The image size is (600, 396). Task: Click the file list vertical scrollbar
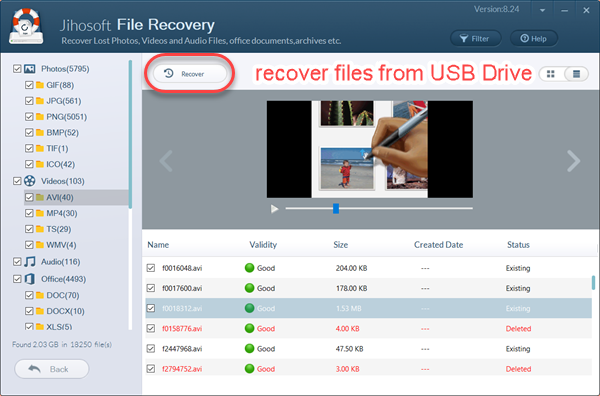pos(593,282)
